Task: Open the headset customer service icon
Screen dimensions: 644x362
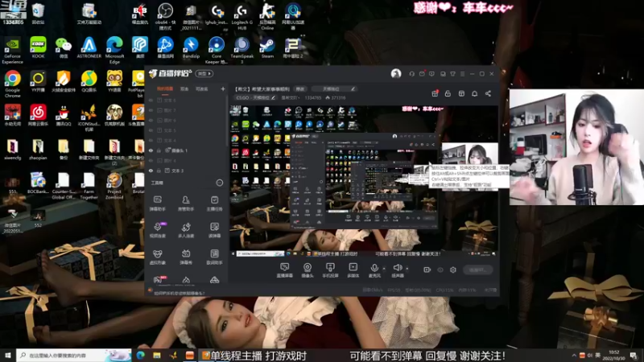Action: (412, 74)
